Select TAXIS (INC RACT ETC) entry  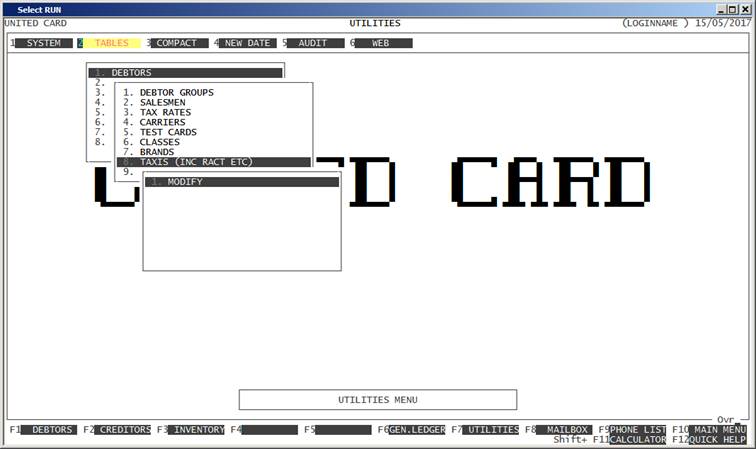coord(214,162)
